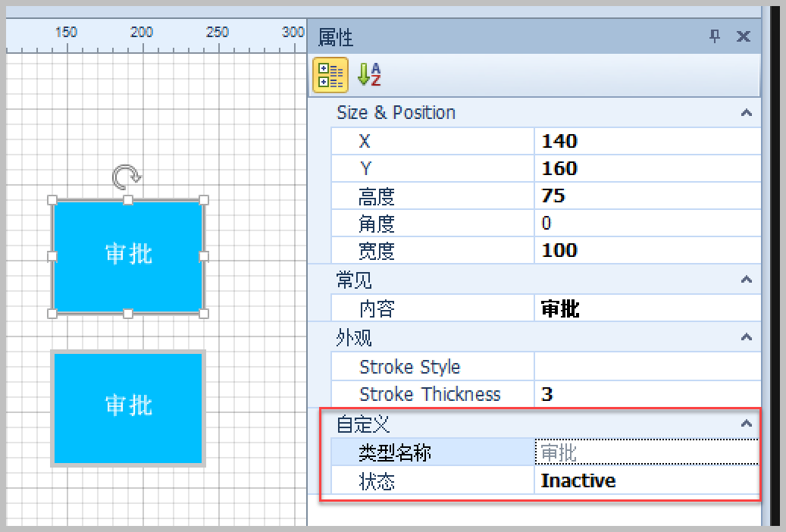Click top-right resize handle of selected shape
The image size is (786, 532).
[x=204, y=200]
